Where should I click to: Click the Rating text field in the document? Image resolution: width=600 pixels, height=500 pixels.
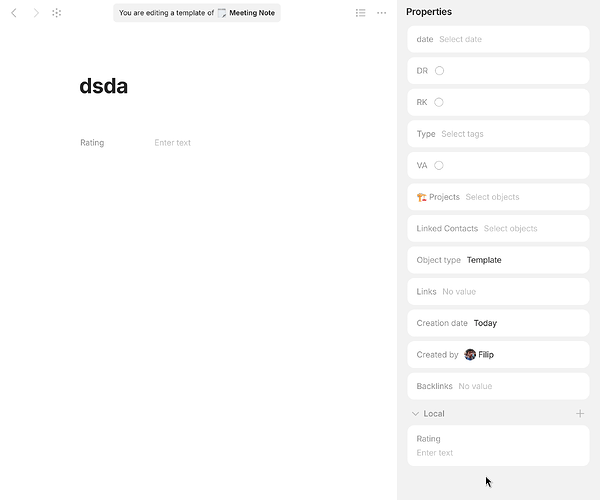172,143
